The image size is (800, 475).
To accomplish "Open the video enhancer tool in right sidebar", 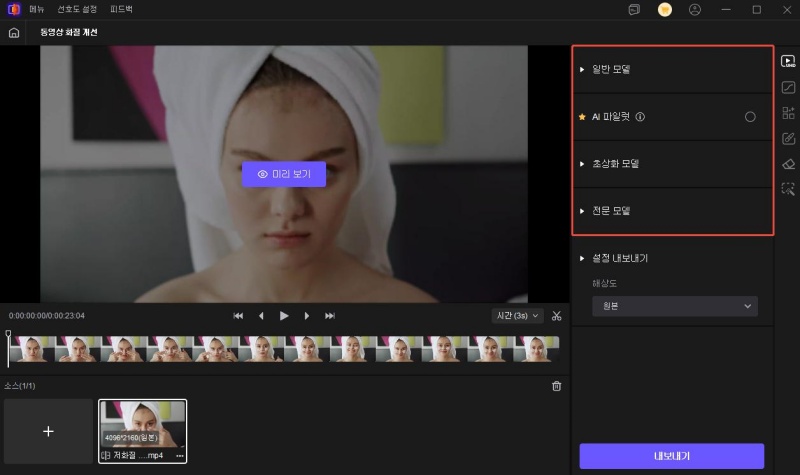I will pyautogui.click(x=787, y=62).
